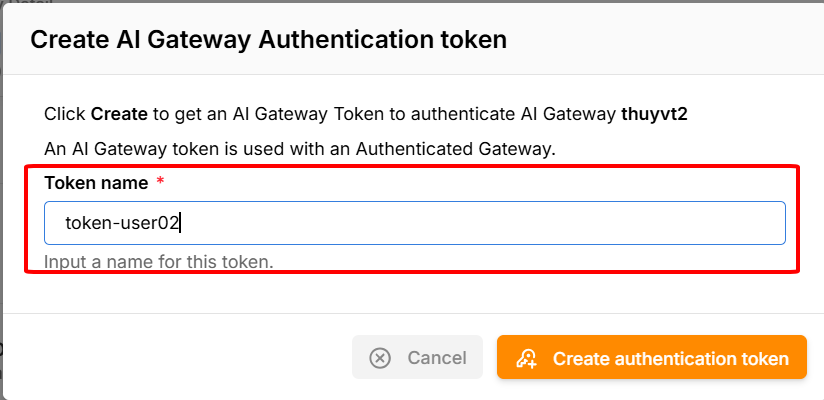The image size is (824, 400).
Task: Click the "Token name" field label
Action: pyautogui.click(x=96, y=183)
